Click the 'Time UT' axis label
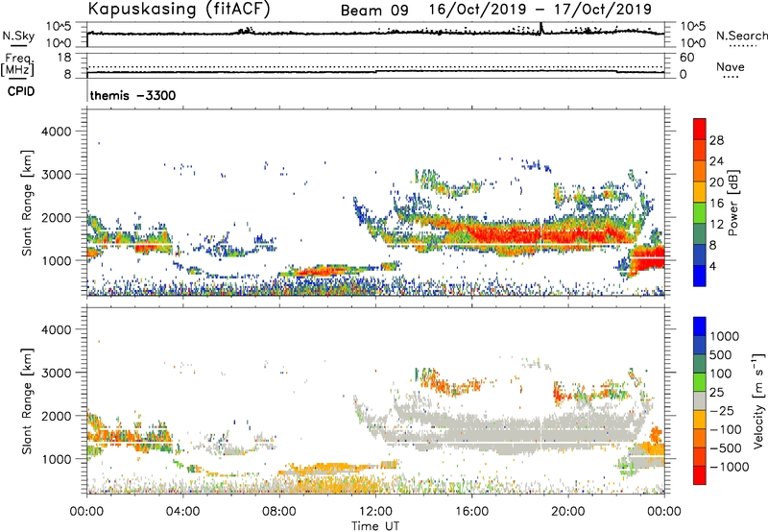Image resolution: width=768 pixels, height=532 pixels. [x=375, y=526]
